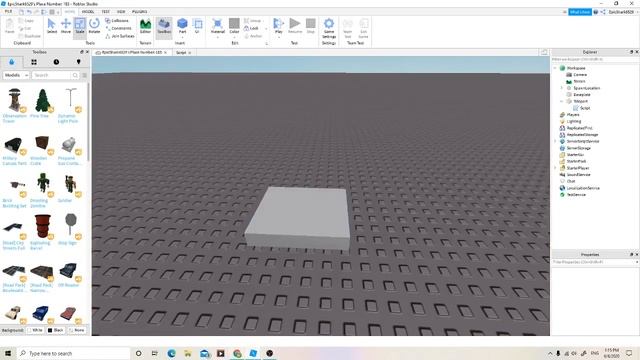This screenshot has height=360, width=640.
Task: Activate the Select tool
Action: click(x=52, y=26)
